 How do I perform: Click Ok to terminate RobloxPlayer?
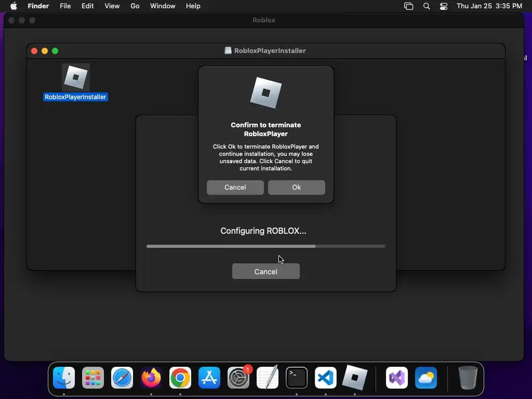[296, 187]
